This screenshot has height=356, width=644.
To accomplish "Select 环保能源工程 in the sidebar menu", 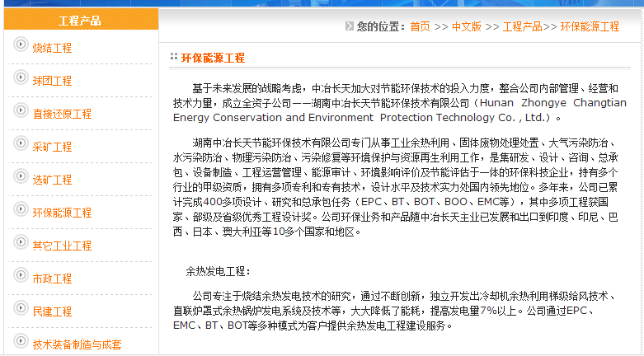I will point(62,213).
